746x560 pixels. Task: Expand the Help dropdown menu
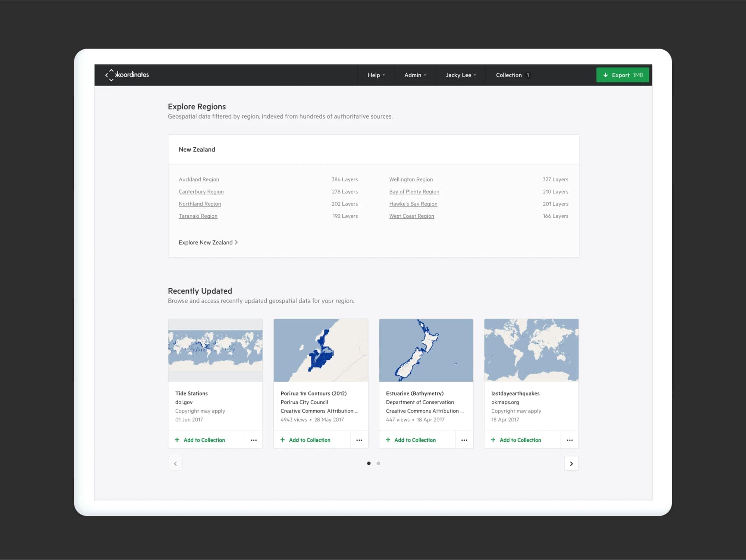[376, 75]
